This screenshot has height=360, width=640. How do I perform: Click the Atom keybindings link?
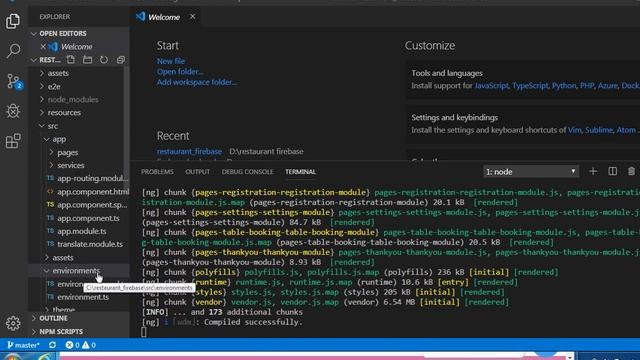[x=626, y=130]
